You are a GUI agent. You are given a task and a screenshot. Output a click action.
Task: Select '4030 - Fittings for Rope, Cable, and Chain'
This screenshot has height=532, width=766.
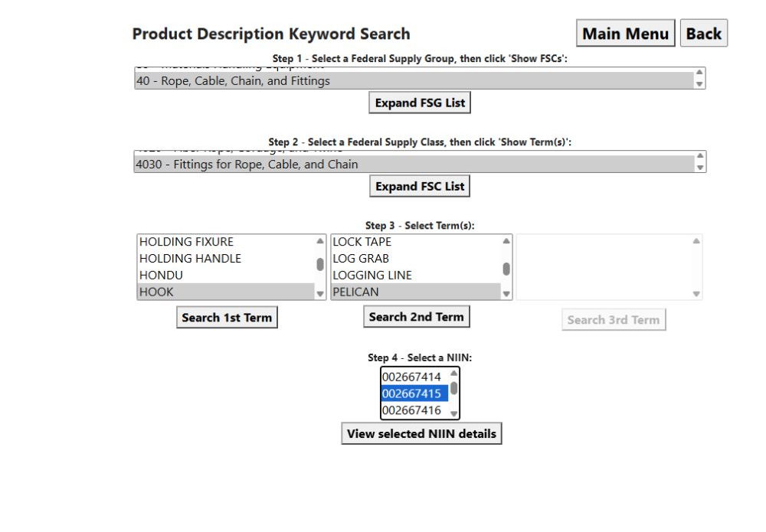point(414,164)
